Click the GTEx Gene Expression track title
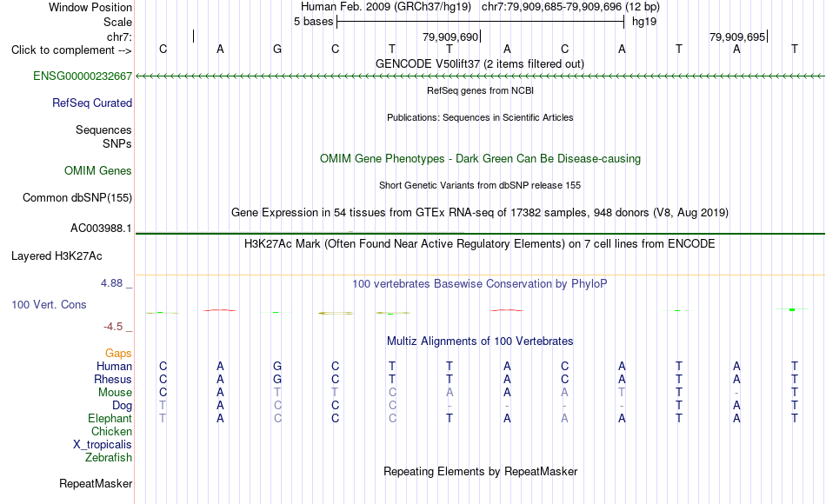The width and height of the screenshot is (826, 504). pos(480,212)
